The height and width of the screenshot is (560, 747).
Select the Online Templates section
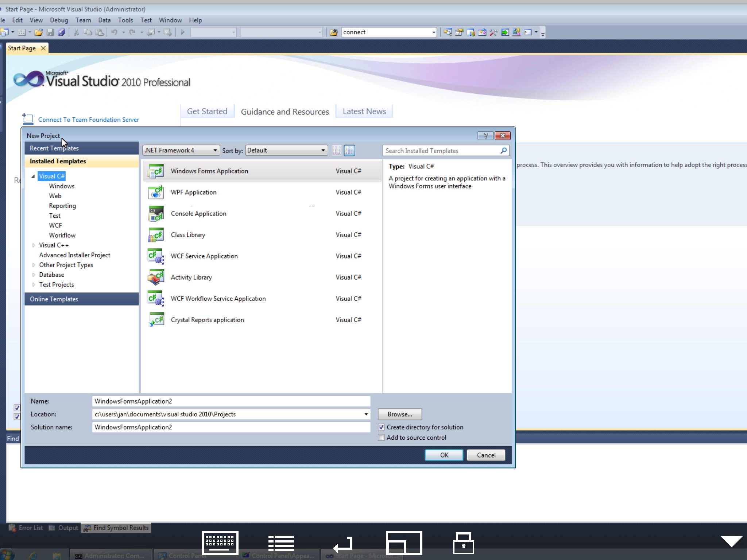pyautogui.click(x=82, y=299)
